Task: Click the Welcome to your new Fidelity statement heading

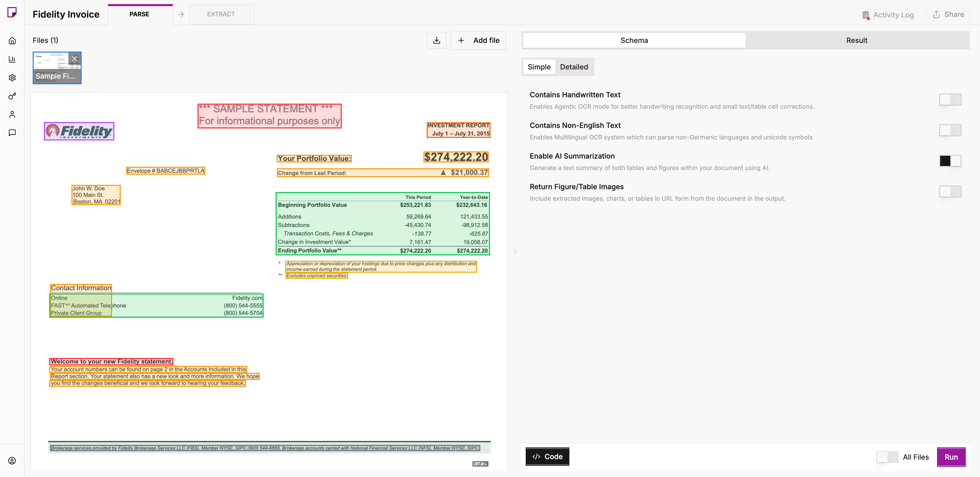Action: (111, 361)
